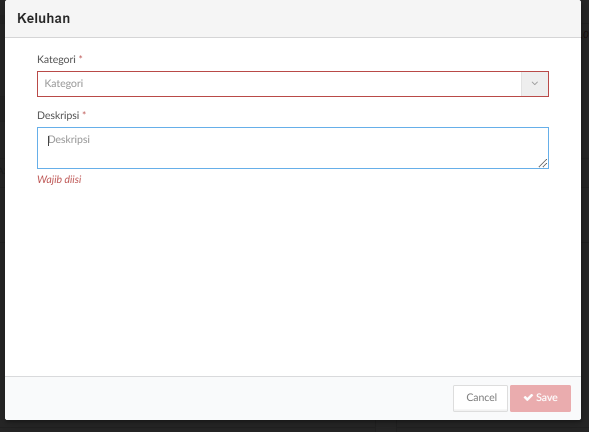
Task: Click the Deskripsi field label
Action: click(x=58, y=115)
